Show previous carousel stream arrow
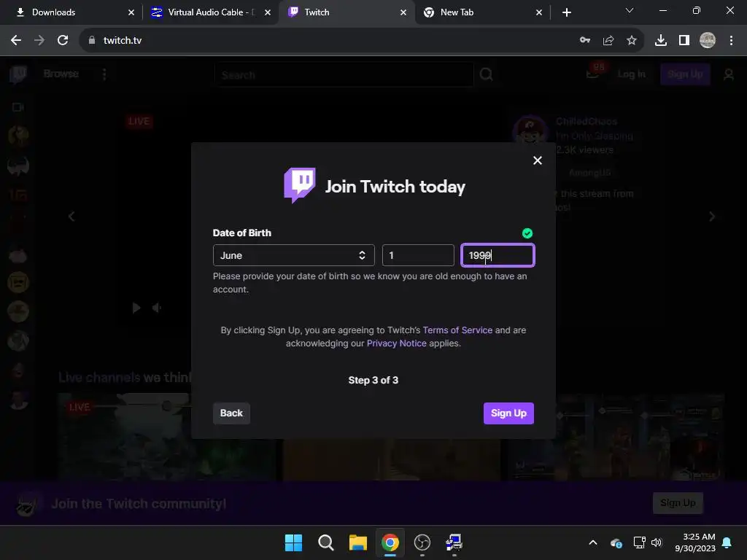 click(x=71, y=217)
